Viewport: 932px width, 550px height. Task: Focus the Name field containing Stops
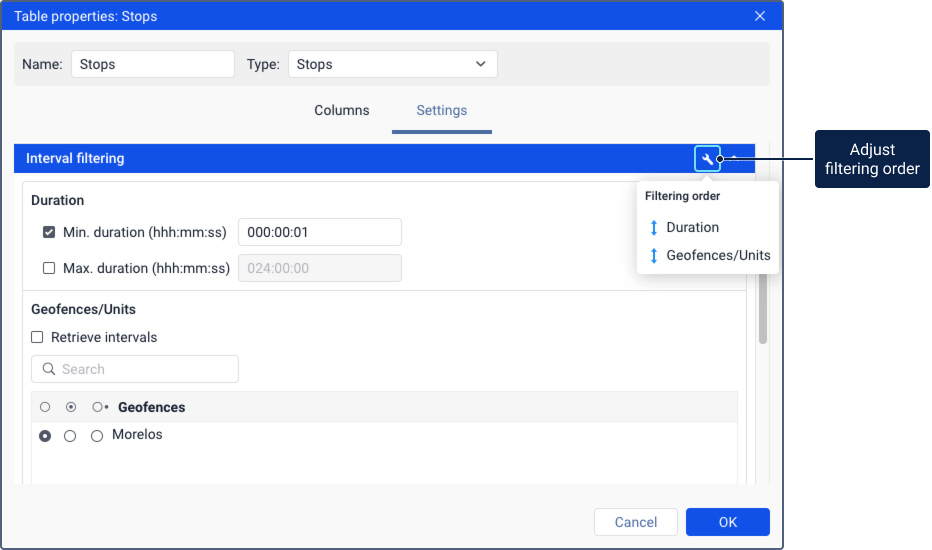click(153, 64)
